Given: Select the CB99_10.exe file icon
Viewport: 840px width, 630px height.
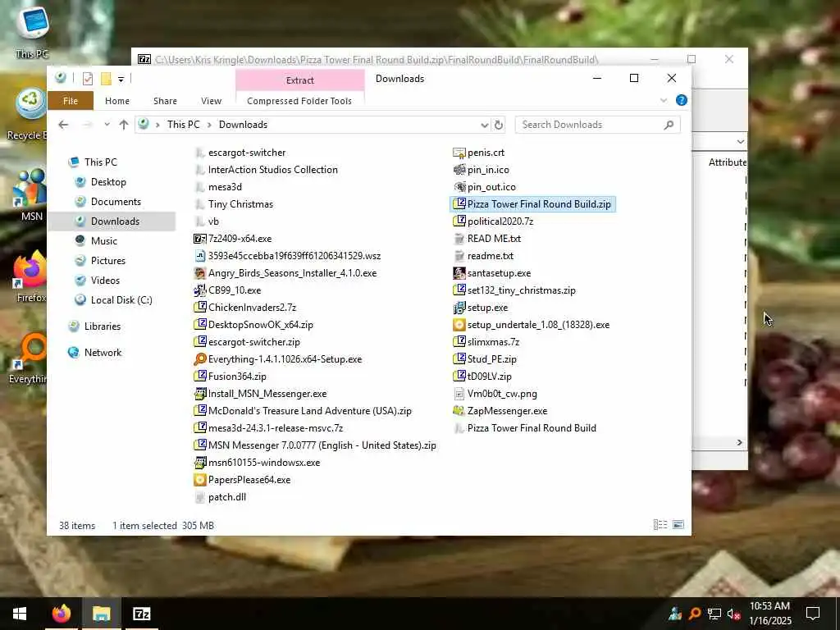Looking at the screenshot, I should tap(200, 290).
